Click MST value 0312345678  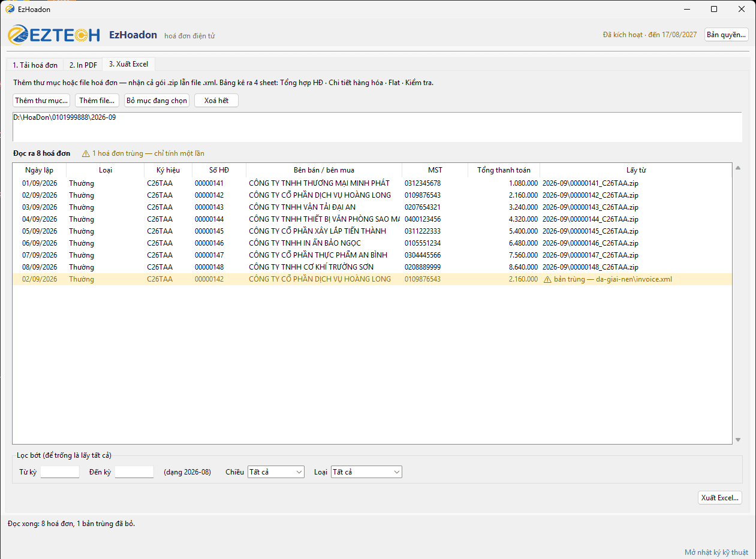pos(423,183)
